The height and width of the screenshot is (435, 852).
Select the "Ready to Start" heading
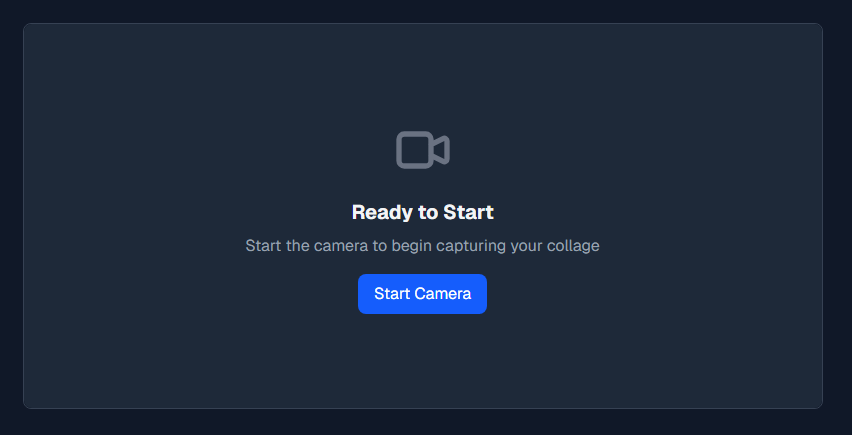pos(423,212)
